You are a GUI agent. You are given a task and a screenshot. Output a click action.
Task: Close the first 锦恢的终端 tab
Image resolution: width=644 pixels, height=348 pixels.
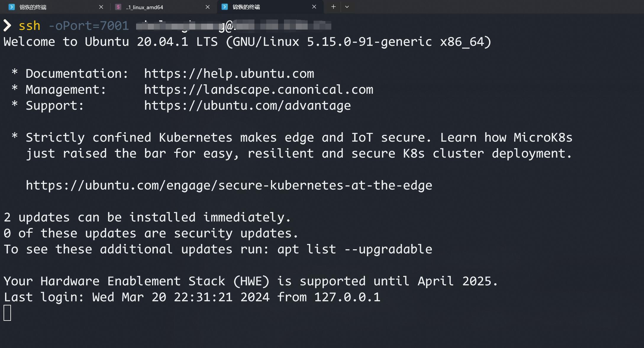point(101,7)
